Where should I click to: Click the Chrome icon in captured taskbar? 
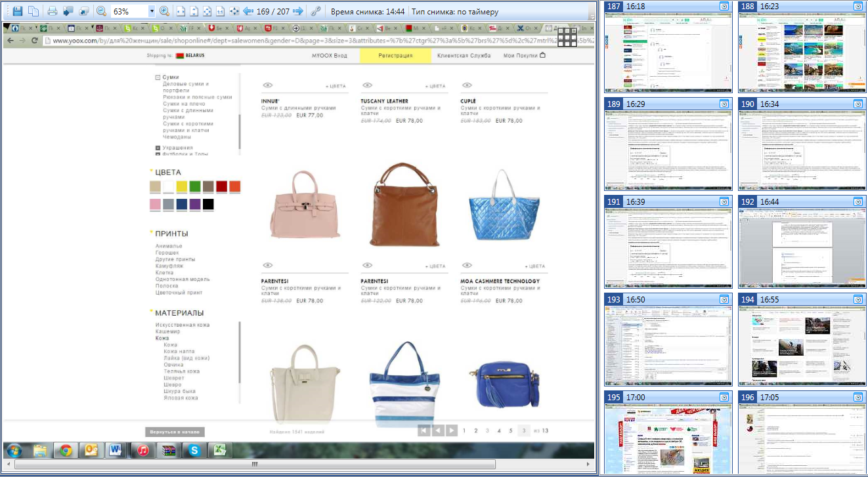[65, 450]
